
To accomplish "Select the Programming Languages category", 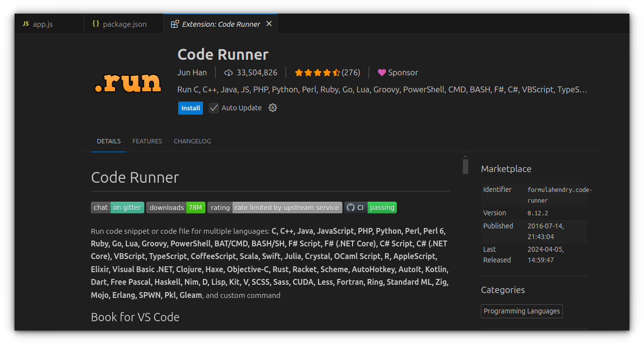I will 522,311.
